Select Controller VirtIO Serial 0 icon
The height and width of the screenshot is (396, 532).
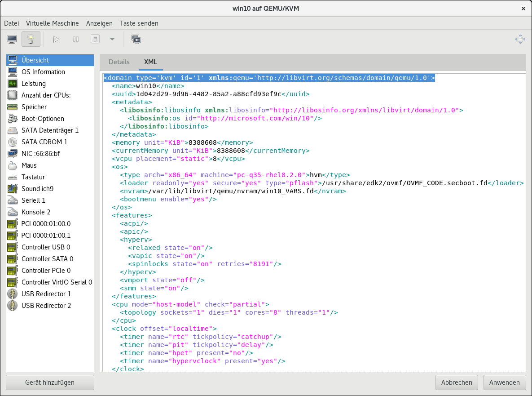click(13, 282)
